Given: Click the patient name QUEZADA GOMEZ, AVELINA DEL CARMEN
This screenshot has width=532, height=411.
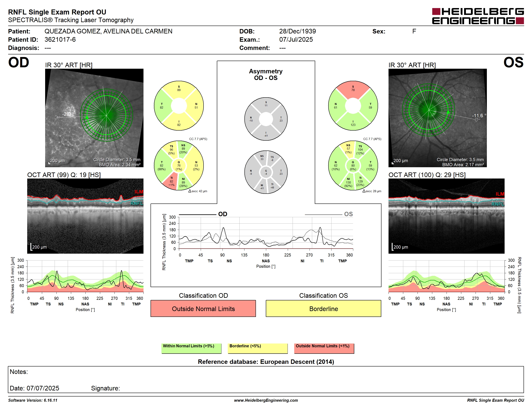Looking at the screenshot, I should coord(108,31).
